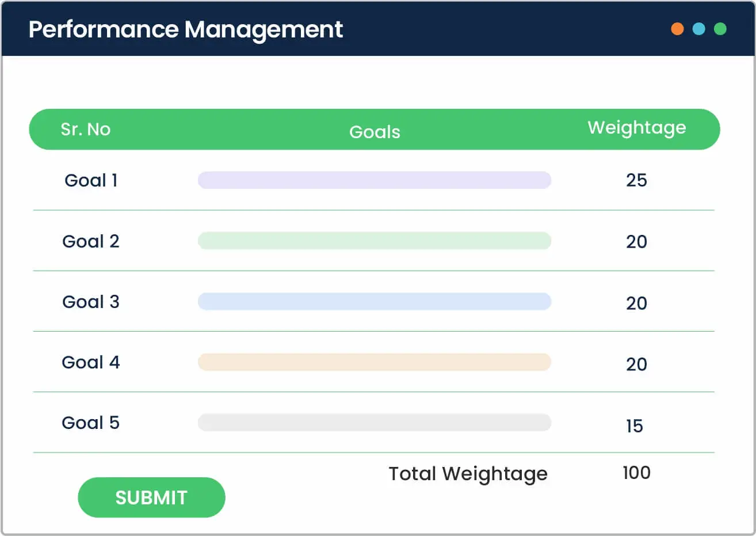This screenshot has height=536, width=756.
Task: Click the Goal 1 purple input bar
Action: pyautogui.click(x=374, y=180)
